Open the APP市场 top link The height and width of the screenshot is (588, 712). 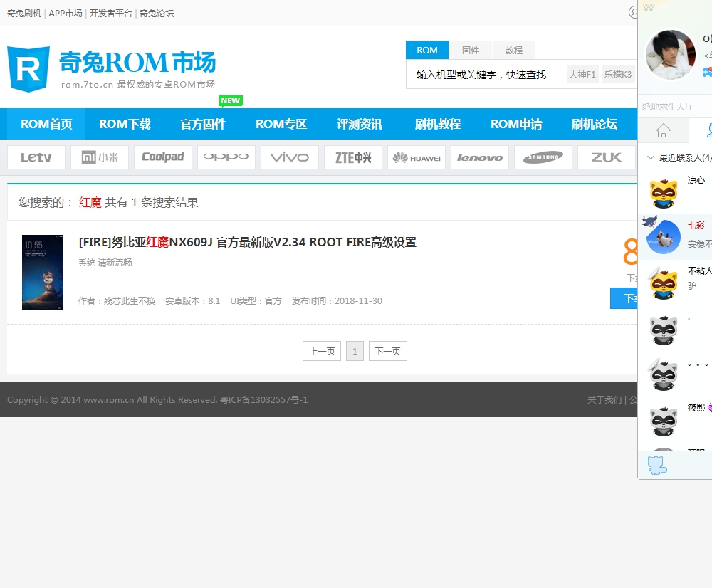(x=66, y=13)
